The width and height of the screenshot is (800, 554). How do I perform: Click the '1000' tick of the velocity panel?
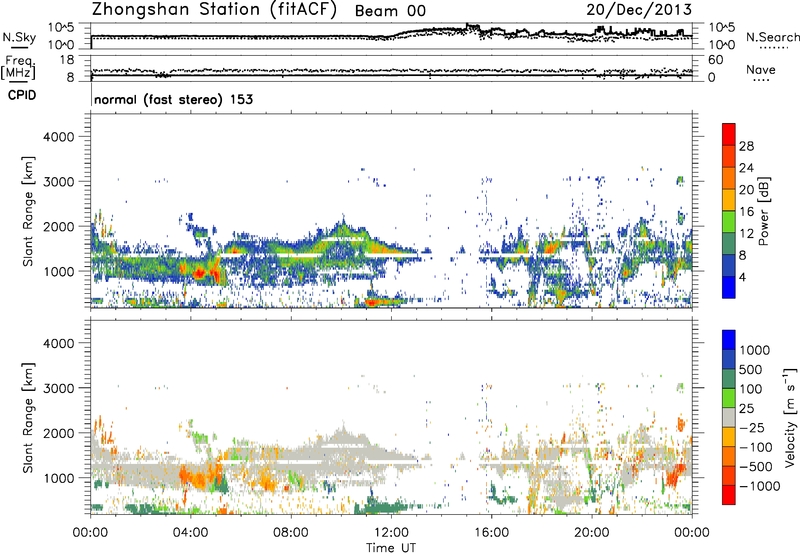(x=59, y=478)
